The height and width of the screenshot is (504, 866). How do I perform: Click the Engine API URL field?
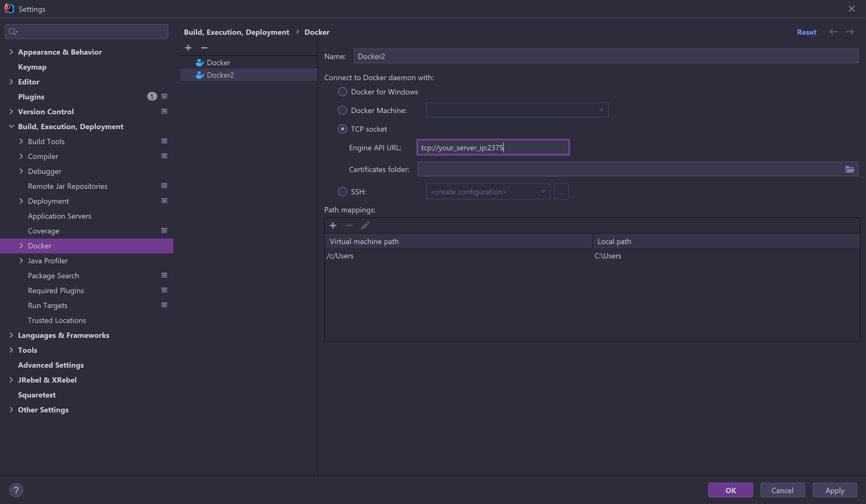point(493,148)
